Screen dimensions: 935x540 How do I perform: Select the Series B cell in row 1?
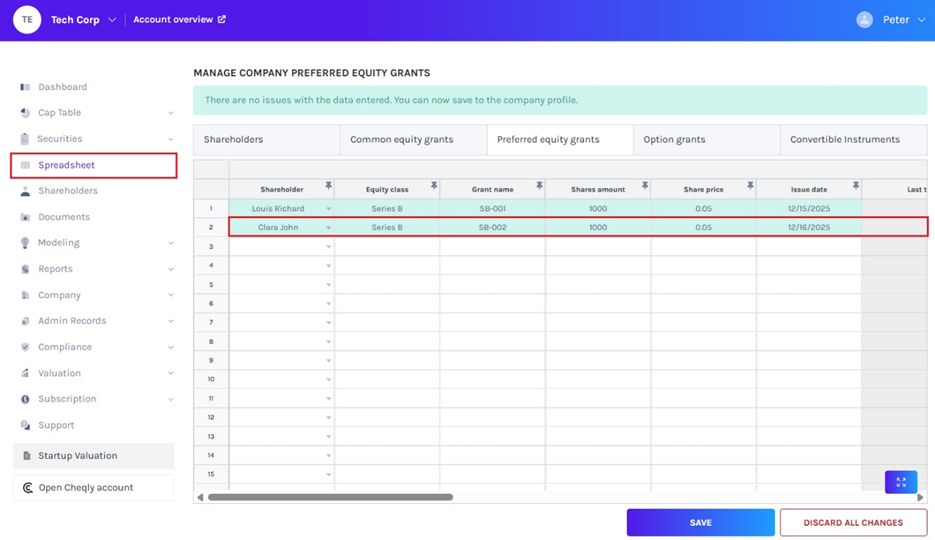(387, 209)
